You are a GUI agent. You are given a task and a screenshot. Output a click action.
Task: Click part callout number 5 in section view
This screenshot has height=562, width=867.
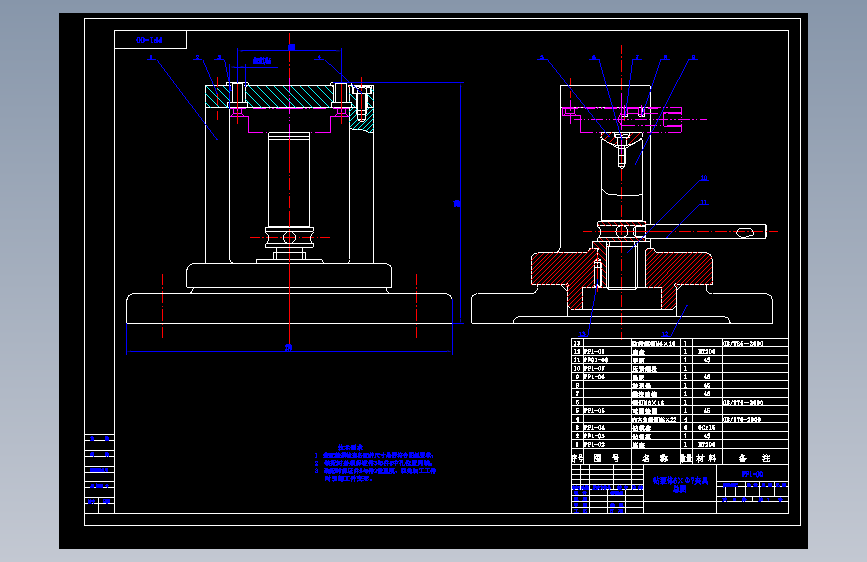click(542, 58)
